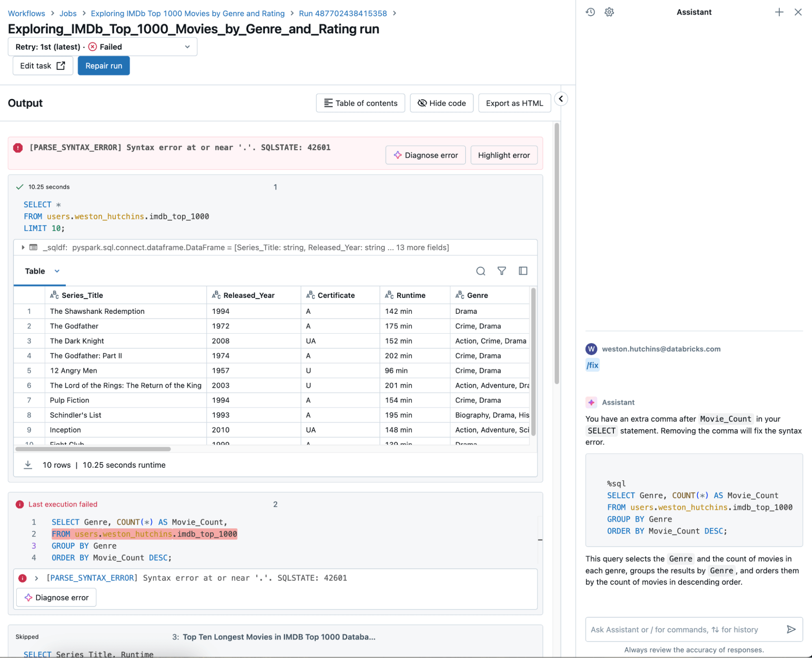Start new Assistant thread plus icon
Screen dimensions: 812x658
click(x=779, y=12)
